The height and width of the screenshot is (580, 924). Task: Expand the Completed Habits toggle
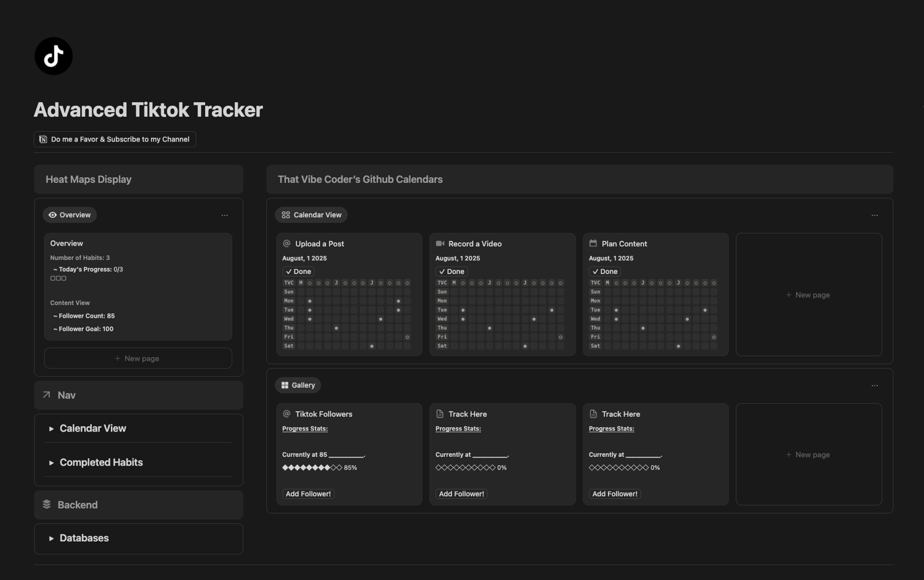coord(51,462)
